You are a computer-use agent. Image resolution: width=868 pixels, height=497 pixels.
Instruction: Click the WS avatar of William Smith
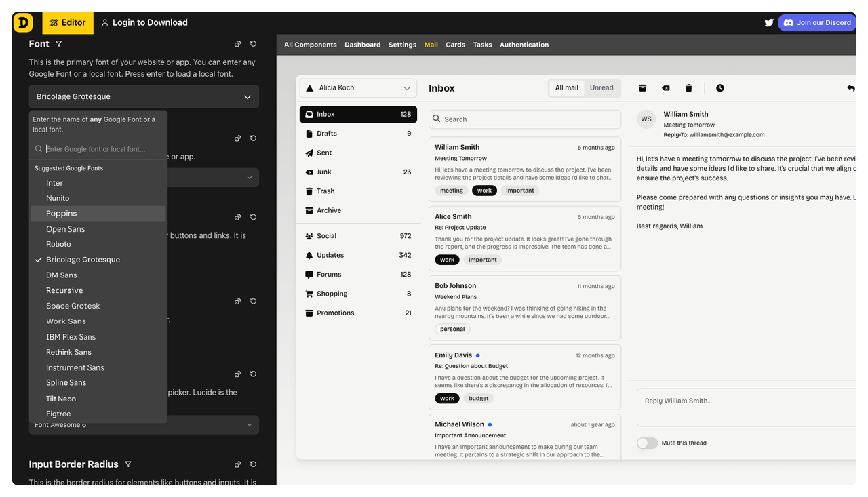[646, 119]
